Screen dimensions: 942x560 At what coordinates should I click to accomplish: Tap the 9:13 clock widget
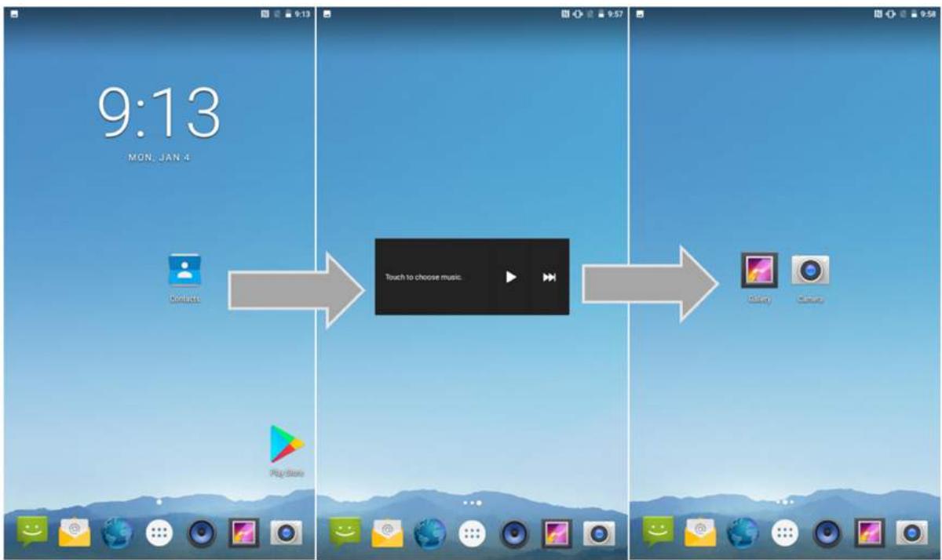(159, 112)
